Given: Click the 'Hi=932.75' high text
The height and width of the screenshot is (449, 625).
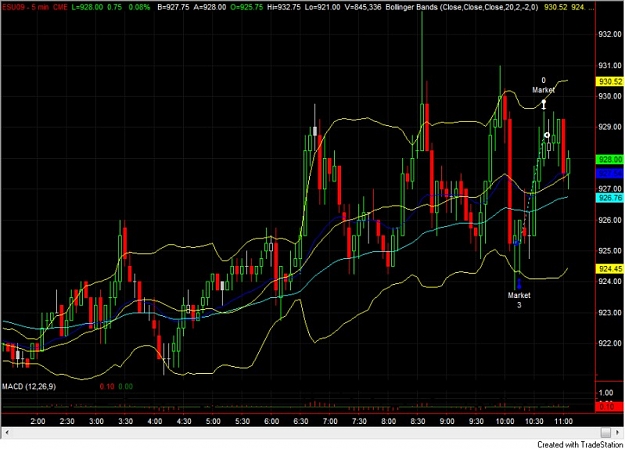Looking at the screenshot, I should pyautogui.click(x=284, y=7).
